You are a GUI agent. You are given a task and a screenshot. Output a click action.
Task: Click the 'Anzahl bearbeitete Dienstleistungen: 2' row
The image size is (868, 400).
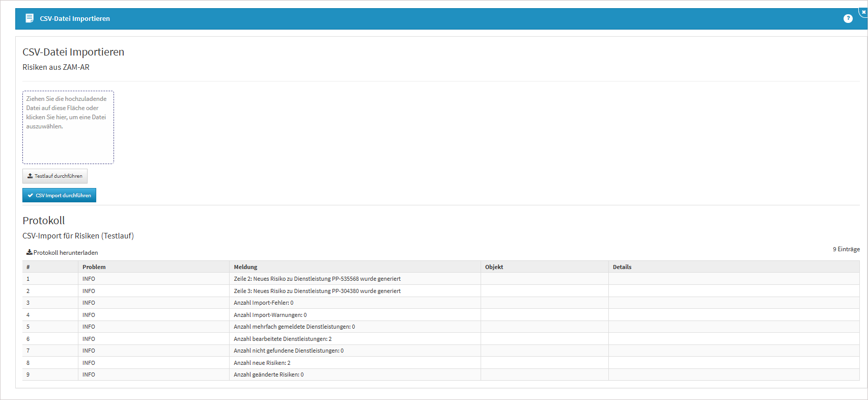(283, 339)
